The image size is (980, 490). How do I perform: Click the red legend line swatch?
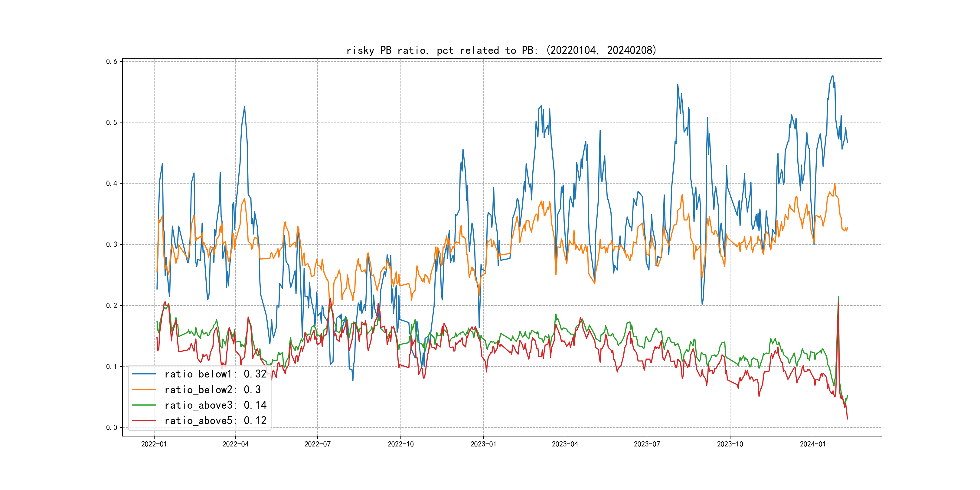pos(144,420)
